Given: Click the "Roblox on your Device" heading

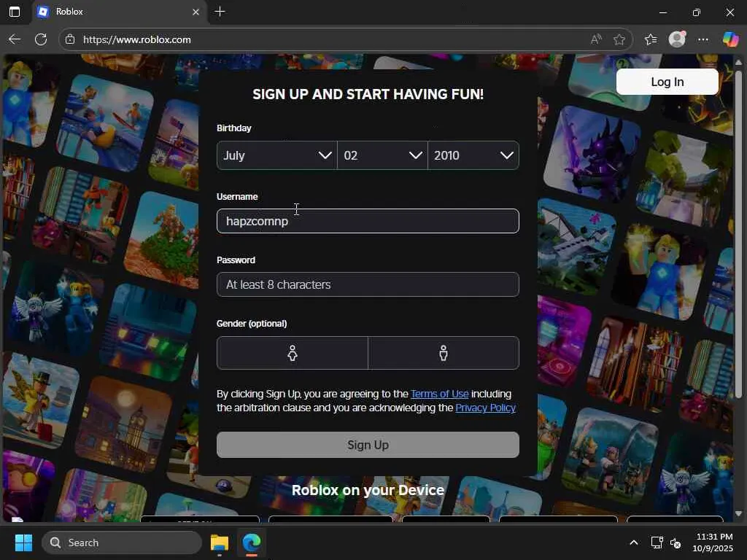Looking at the screenshot, I should coord(368,490).
